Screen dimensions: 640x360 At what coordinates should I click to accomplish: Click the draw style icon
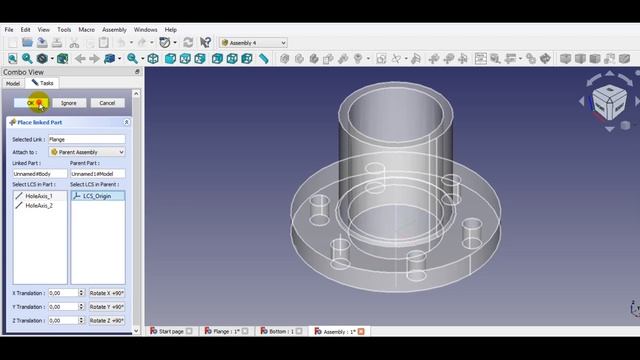tap(42, 59)
